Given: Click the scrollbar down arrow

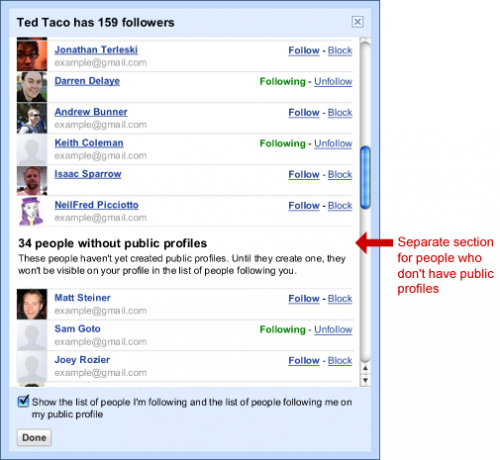Looking at the screenshot, I should pos(365,380).
